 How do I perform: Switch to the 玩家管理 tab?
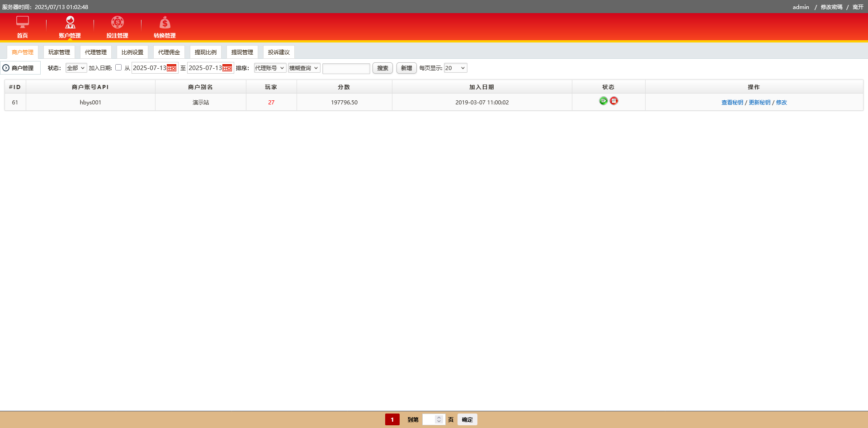[x=59, y=52]
